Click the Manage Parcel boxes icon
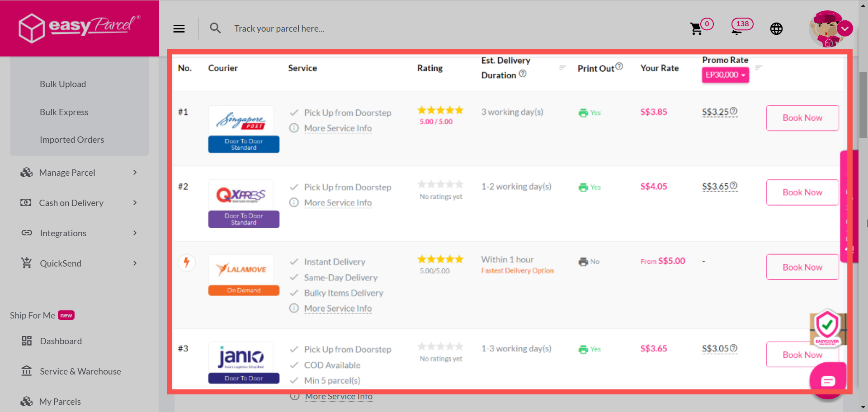This screenshot has height=412, width=868. 27,172
